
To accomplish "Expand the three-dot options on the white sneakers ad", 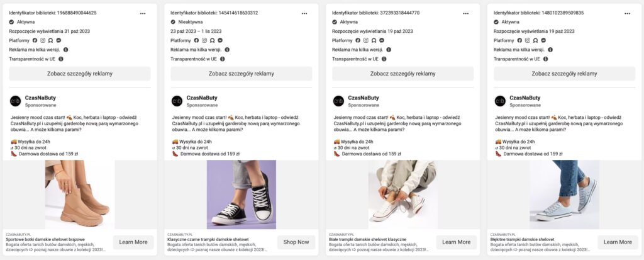I will click(466, 13).
